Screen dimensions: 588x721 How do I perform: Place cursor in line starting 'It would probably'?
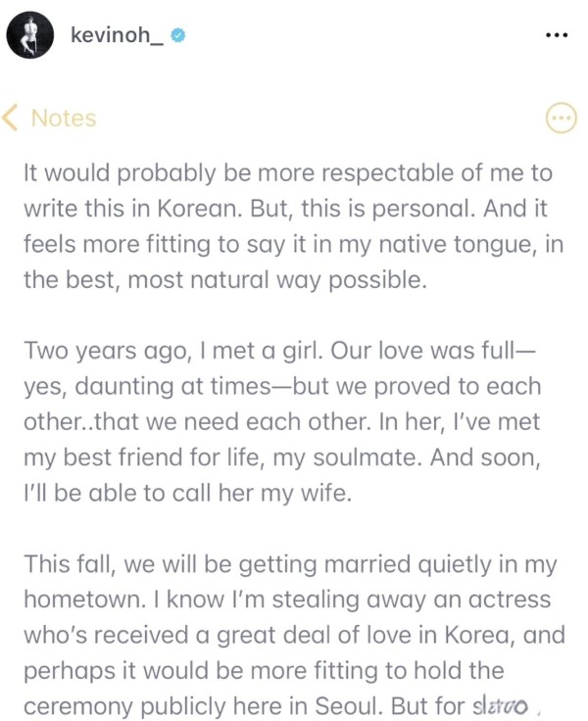pyautogui.click(x=288, y=173)
